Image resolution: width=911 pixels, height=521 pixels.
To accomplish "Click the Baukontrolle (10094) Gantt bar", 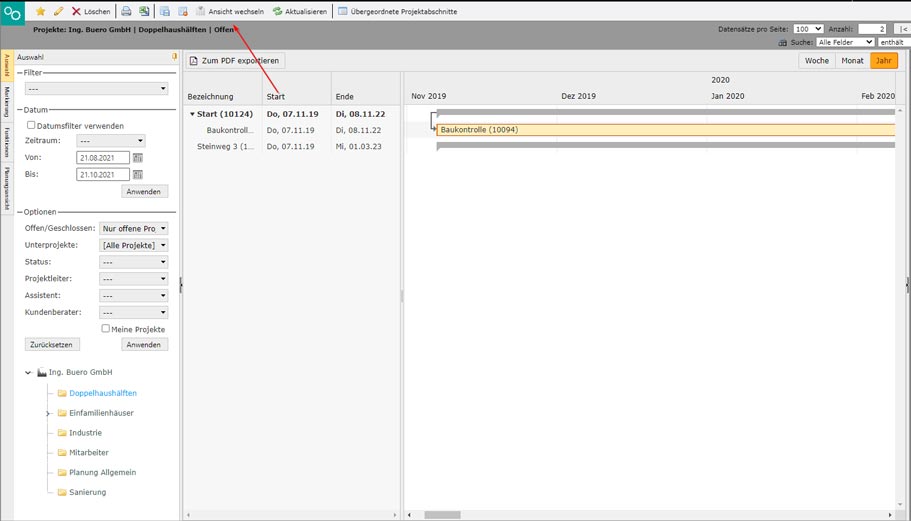I will [x=666, y=130].
